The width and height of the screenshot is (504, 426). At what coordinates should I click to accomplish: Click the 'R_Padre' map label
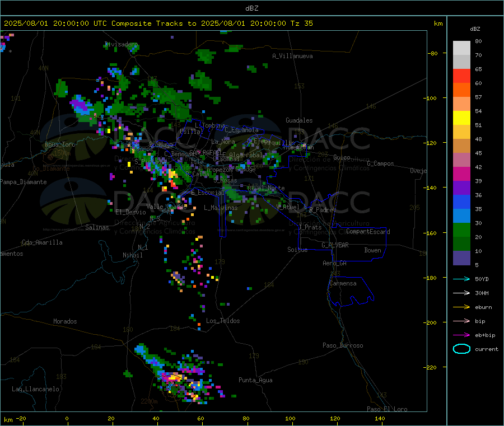(x=321, y=210)
